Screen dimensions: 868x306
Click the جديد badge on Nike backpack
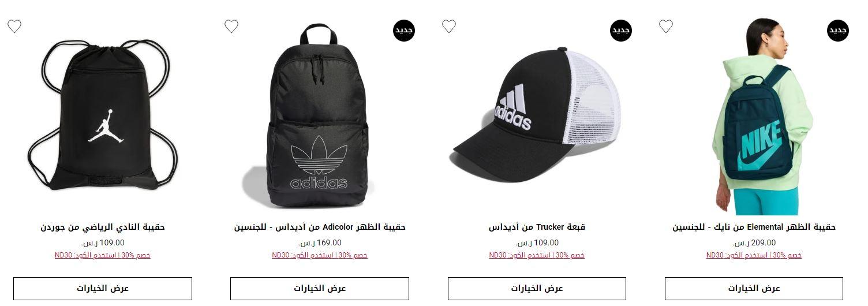(838, 30)
